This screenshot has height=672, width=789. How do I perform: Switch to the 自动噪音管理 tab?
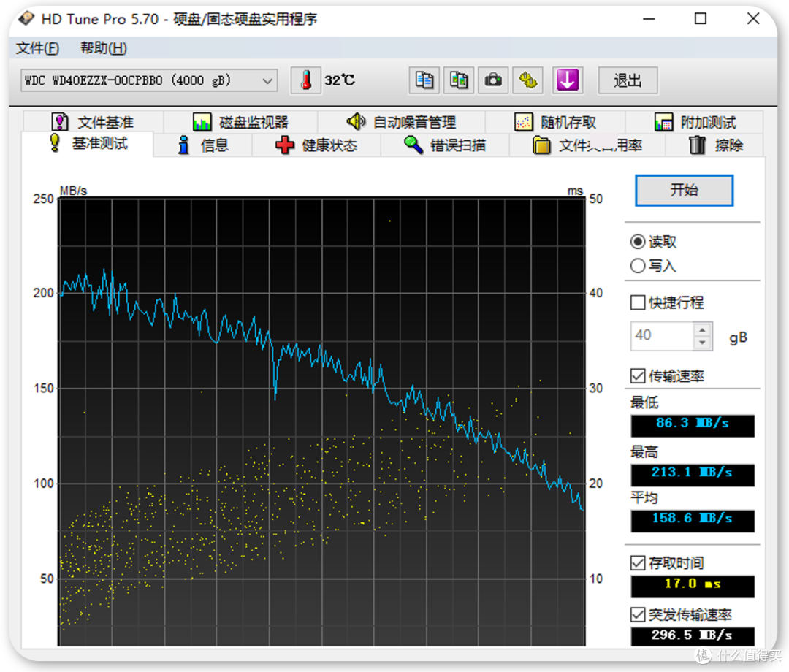click(x=401, y=122)
